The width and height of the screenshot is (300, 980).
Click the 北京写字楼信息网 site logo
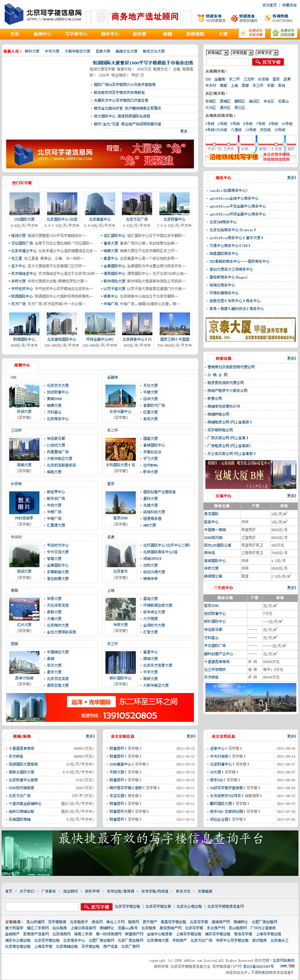43,15
